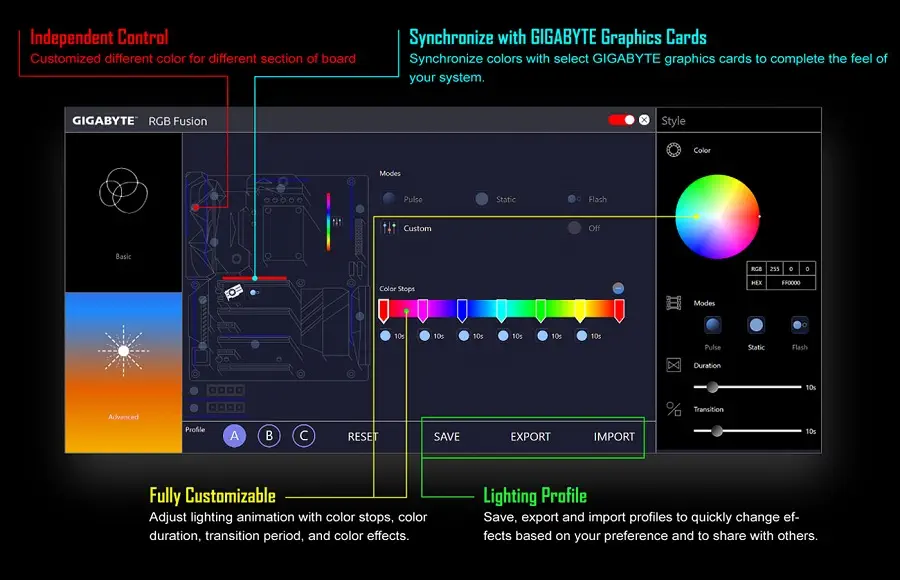
Task: Click the graphics card icon on motherboard
Action: tap(234, 292)
